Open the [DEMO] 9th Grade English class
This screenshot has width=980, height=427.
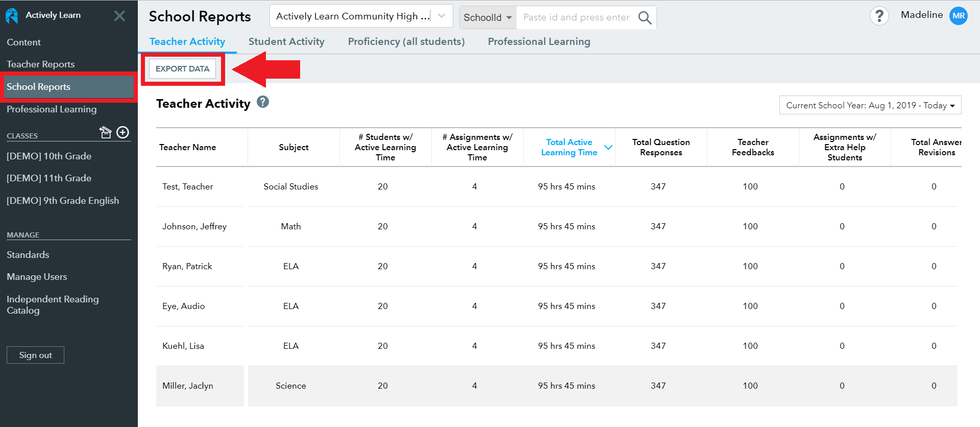[63, 201]
